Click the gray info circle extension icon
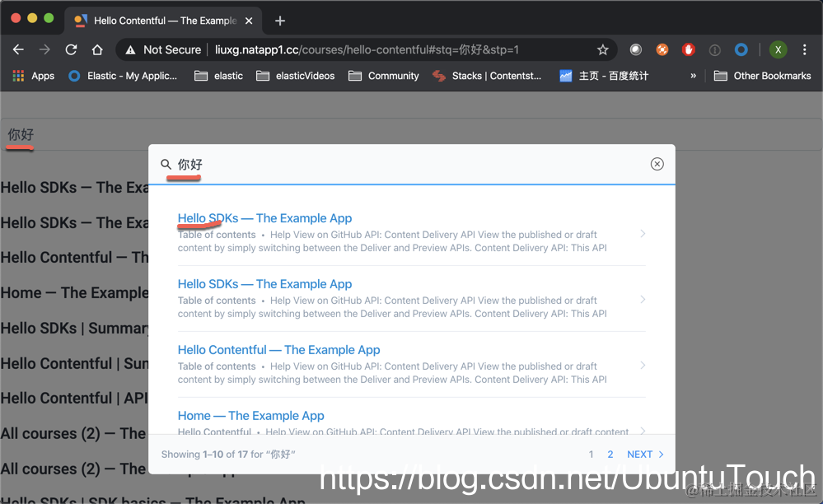Image resolution: width=823 pixels, height=504 pixels. pyautogui.click(x=714, y=49)
